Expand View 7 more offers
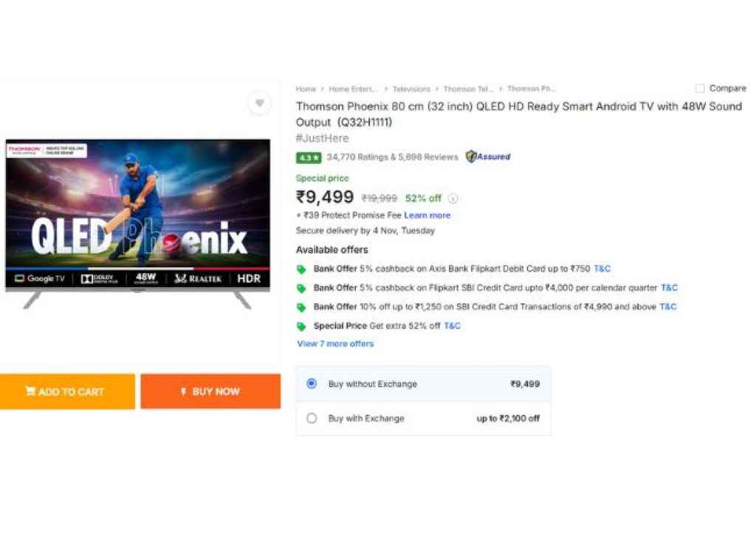Screen dimensions: 756x558 click(335, 344)
